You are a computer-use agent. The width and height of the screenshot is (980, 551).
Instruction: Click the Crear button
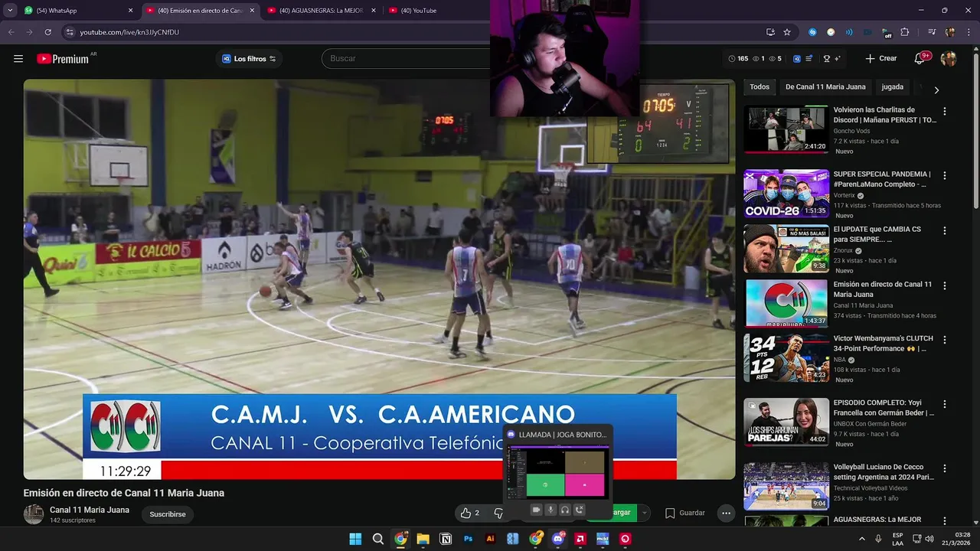point(880,58)
